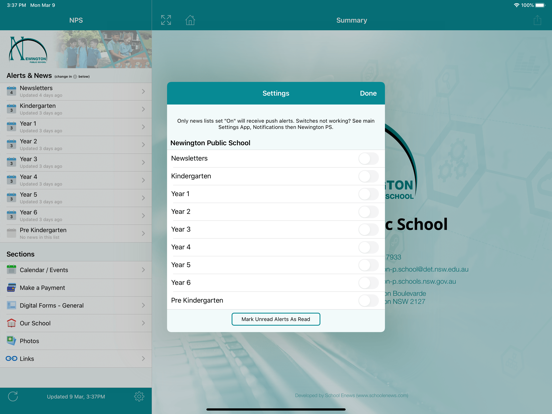Tap 'Alerts & News' header text
Viewport: 552px width, 414px height.
(x=29, y=75)
